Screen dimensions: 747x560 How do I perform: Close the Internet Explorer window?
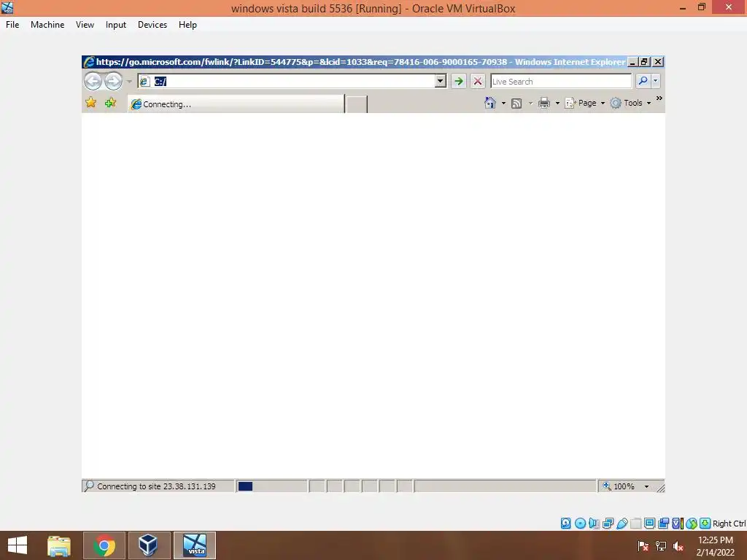click(x=658, y=62)
